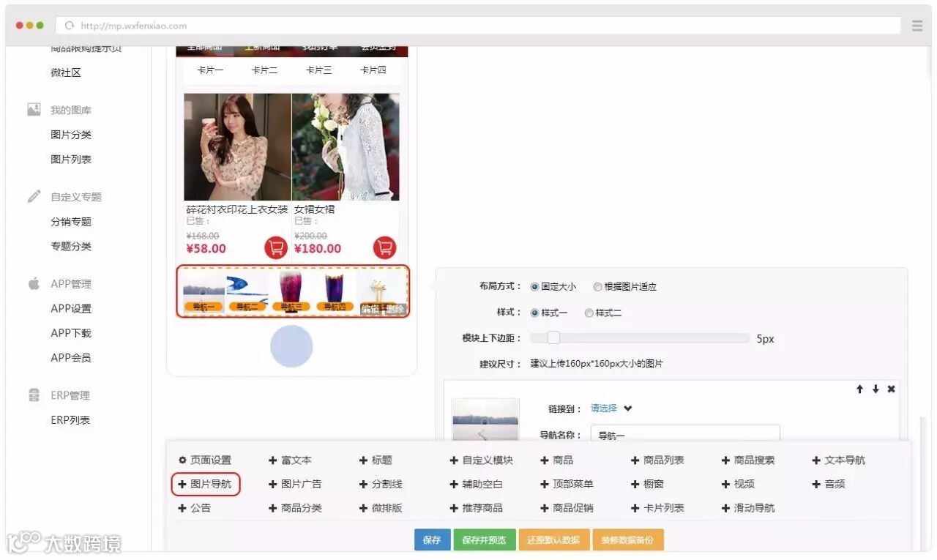Select 根据图片适应 layout radio button

(597, 287)
